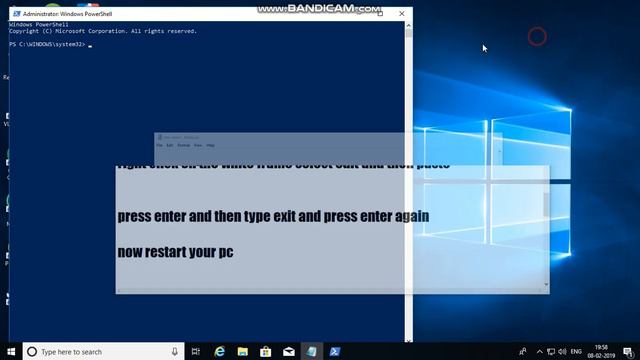
Task: Switch to the PowerShell taskbar icon
Action: tap(335, 351)
